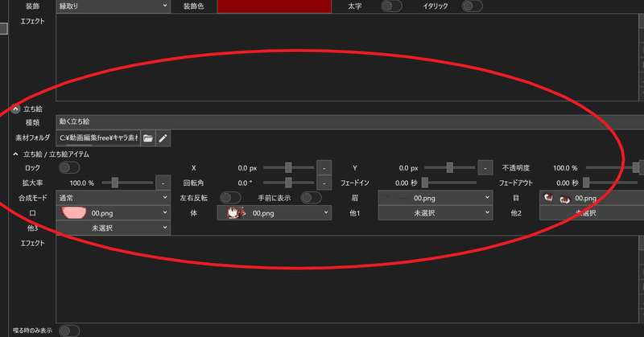Open the 他3 未選択 dropdown
Image resolution: width=644 pixels, height=337 pixels.
pos(113,228)
